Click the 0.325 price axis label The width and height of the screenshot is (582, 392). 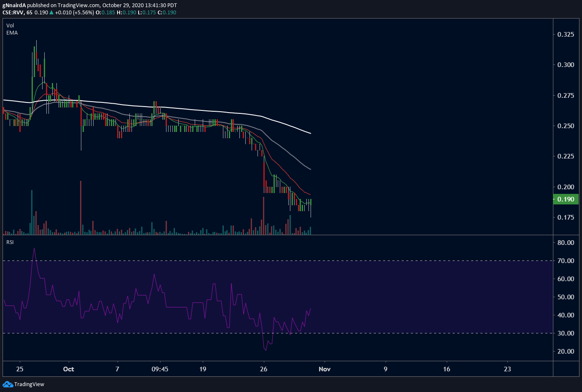(566, 34)
